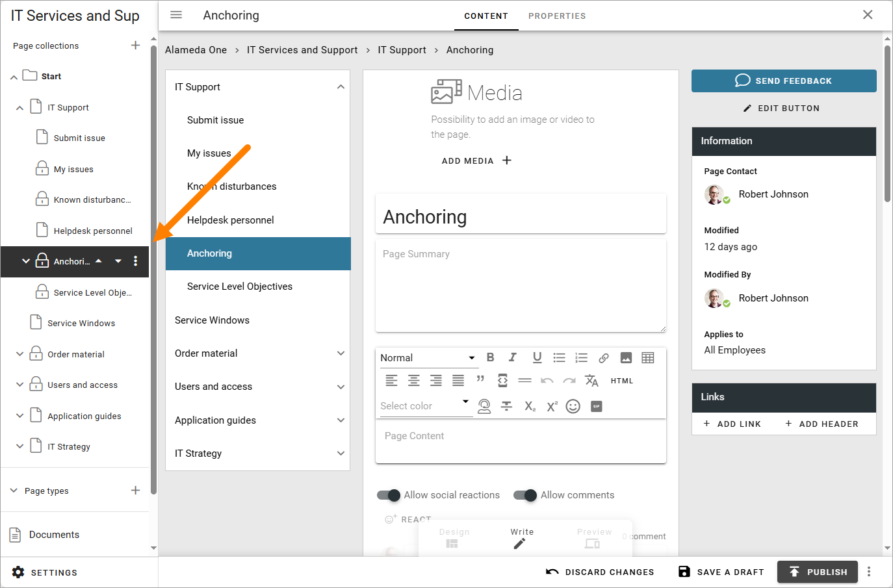Click ADD MEDIA to attach an image
Viewport: 893px width, 588px height.
pyautogui.click(x=477, y=160)
